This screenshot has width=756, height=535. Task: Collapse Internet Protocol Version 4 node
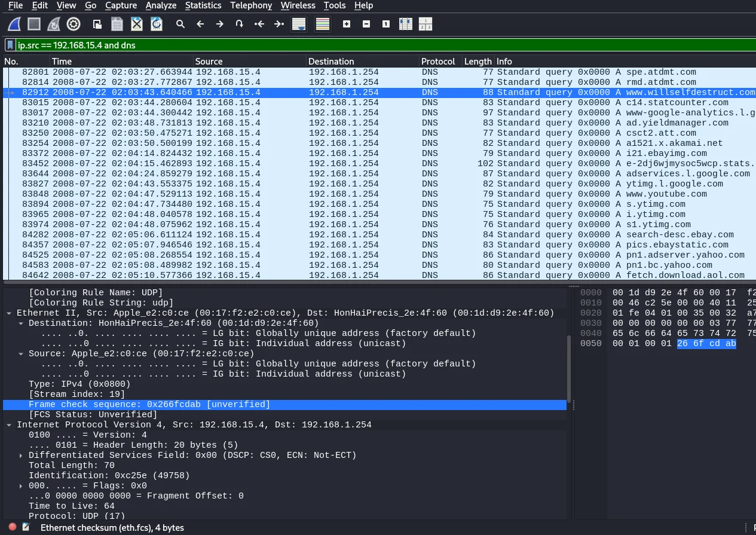click(10, 425)
